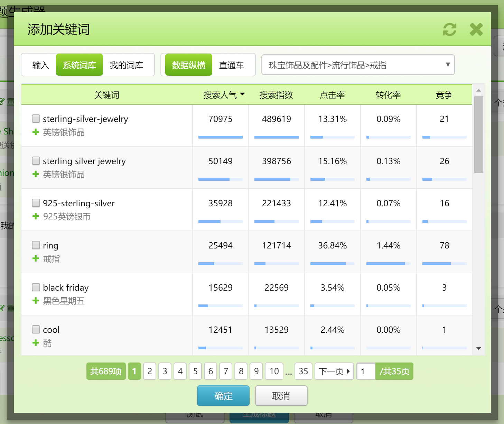Viewport: 504px width, 424px height.
Task: Switch to the 输入 tab
Action: [40, 65]
